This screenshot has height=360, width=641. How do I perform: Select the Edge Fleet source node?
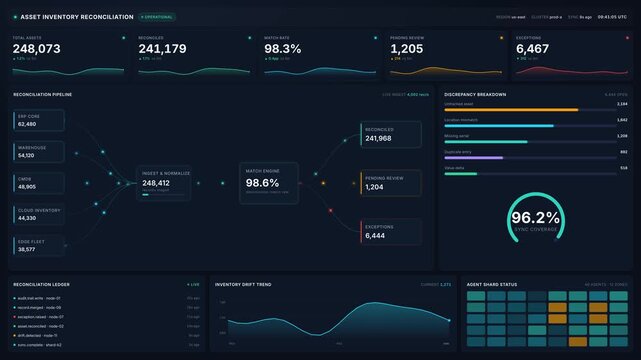click(39, 246)
